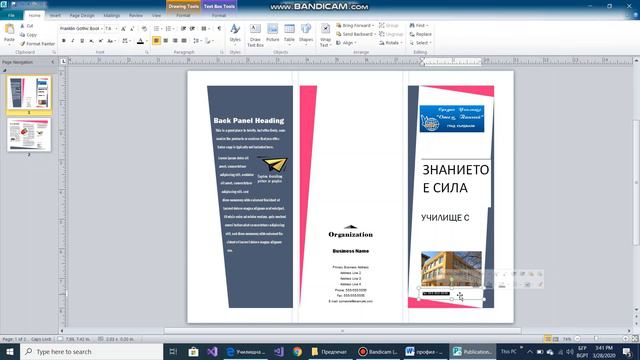Switch to the Page Design tab
This screenshot has height=360, width=640.
click(82, 15)
